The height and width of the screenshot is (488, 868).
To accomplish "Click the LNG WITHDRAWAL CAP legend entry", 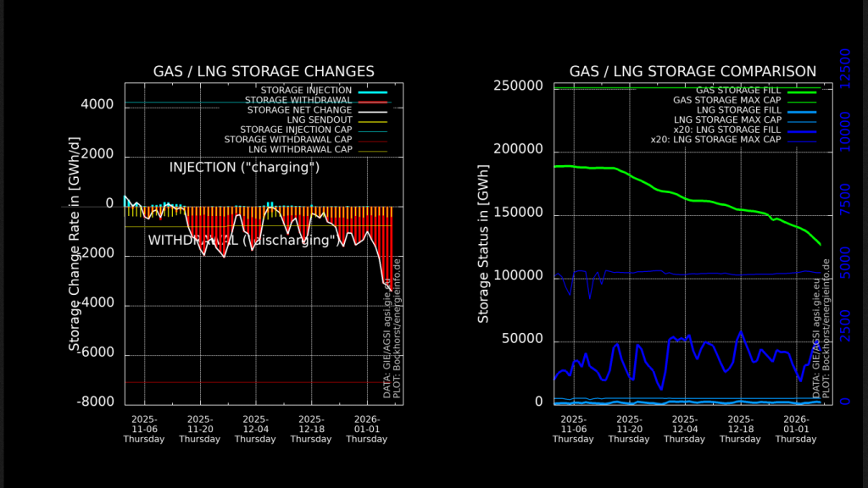I will (x=301, y=150).
